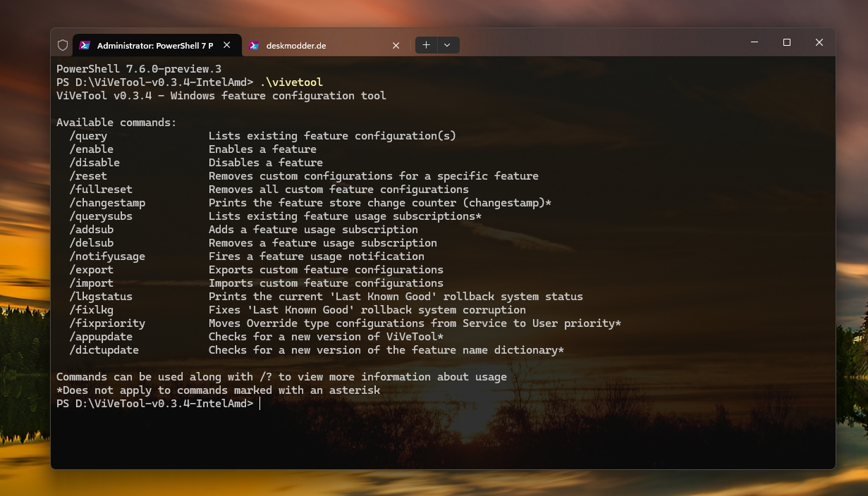Click the 'Available commands:' heading

click(116, 123)
